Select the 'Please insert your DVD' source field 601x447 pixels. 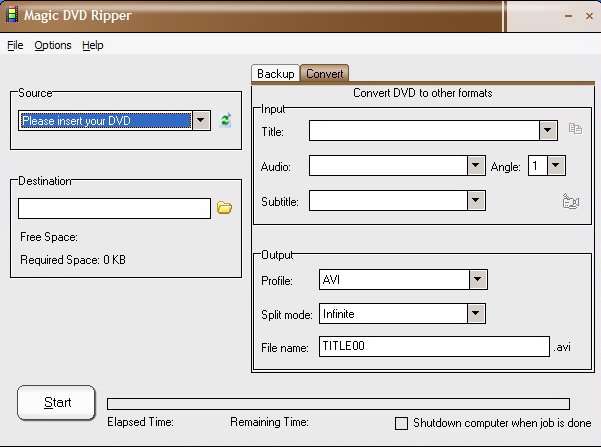(x=105, y=121)
